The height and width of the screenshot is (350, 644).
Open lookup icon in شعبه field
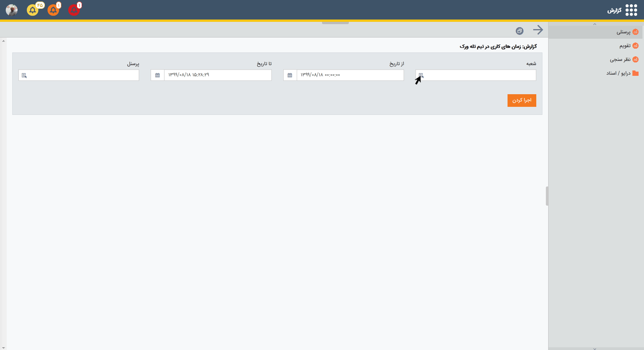pos(421,75)
